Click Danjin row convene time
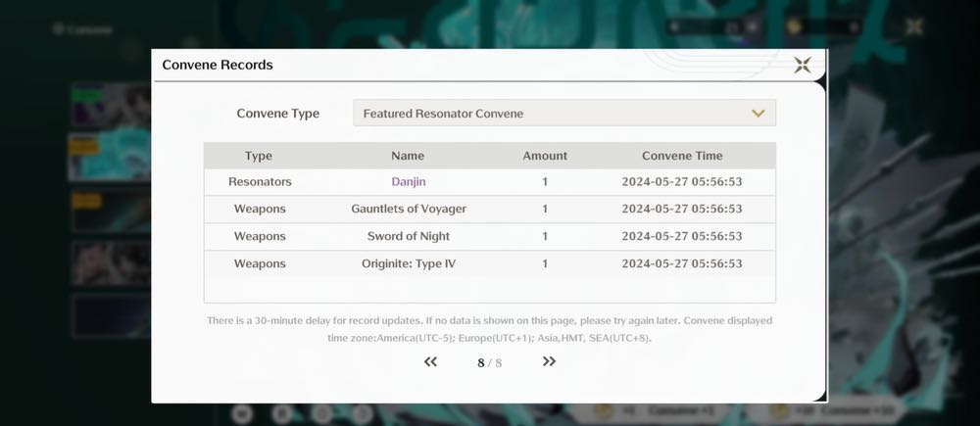Viewport: 980px width, 426px height. pos(682,182)
